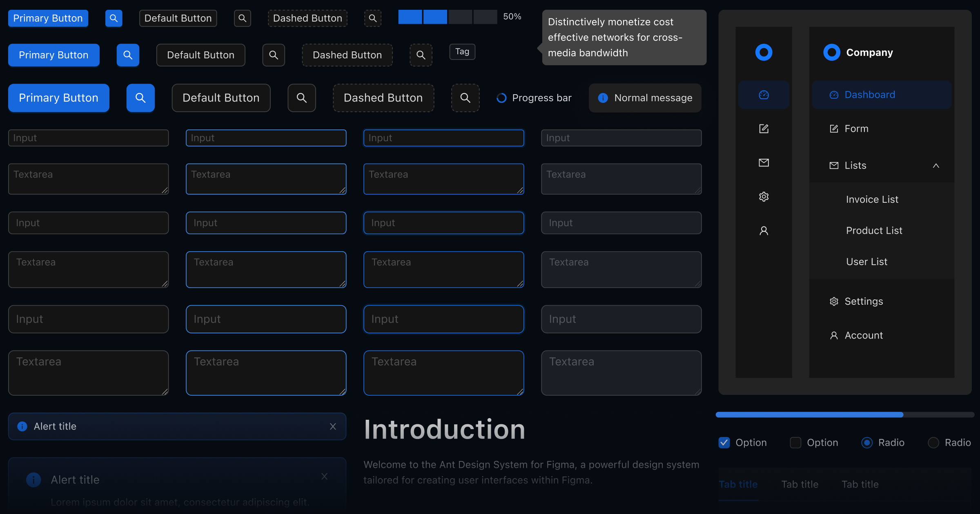Image resolution: width=980 pixels, height=514 pixels.
Task: Switch to the second Tab title
Action: (800, 484)
